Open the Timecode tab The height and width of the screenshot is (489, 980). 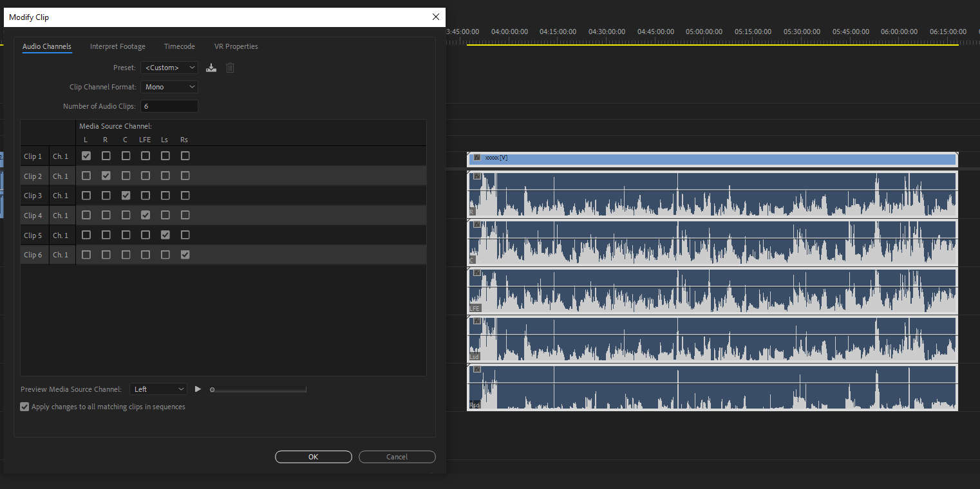179,46
